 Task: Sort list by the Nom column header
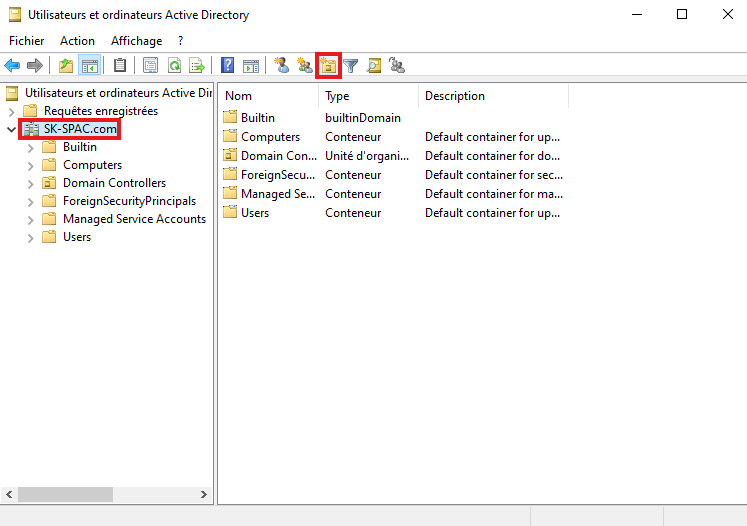tap(268, 96)
